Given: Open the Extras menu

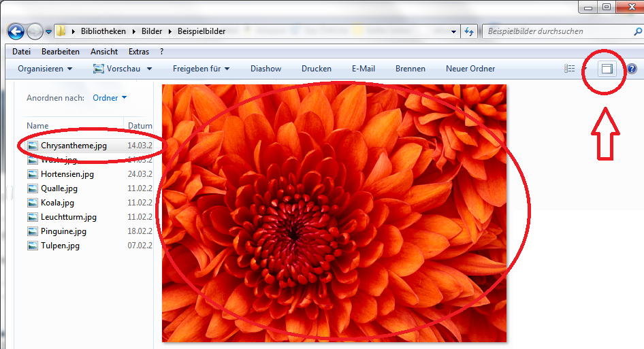Looking at the screenshot, I should [x=139, y=52].
